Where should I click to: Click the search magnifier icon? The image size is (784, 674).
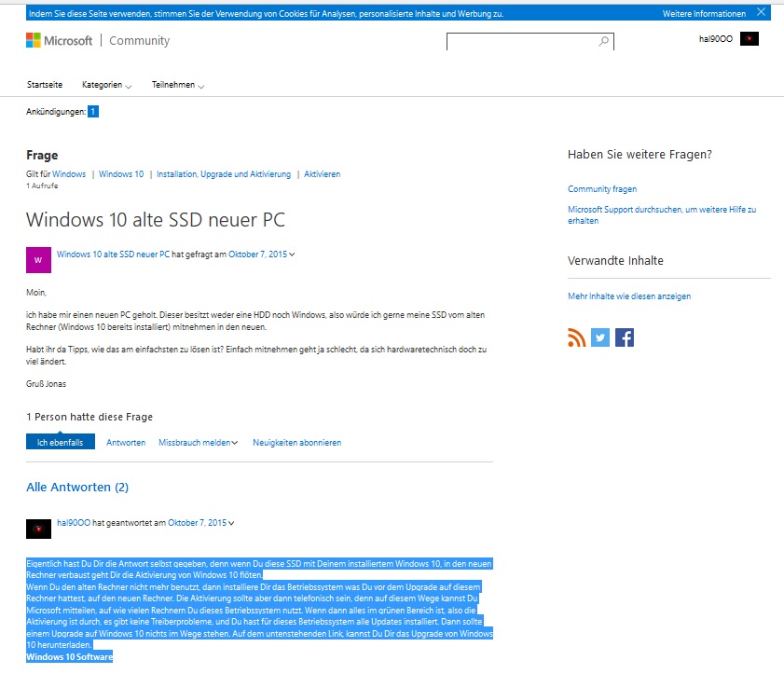click(604, 42)
